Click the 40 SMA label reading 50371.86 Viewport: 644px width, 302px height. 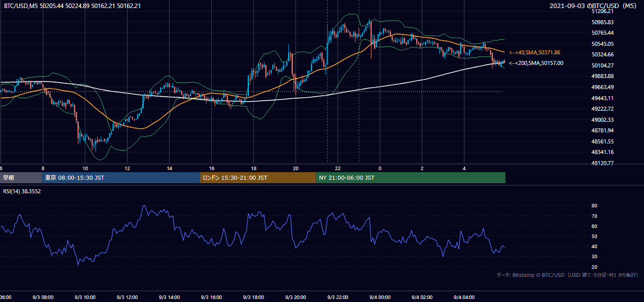click(x=535, y=52)
